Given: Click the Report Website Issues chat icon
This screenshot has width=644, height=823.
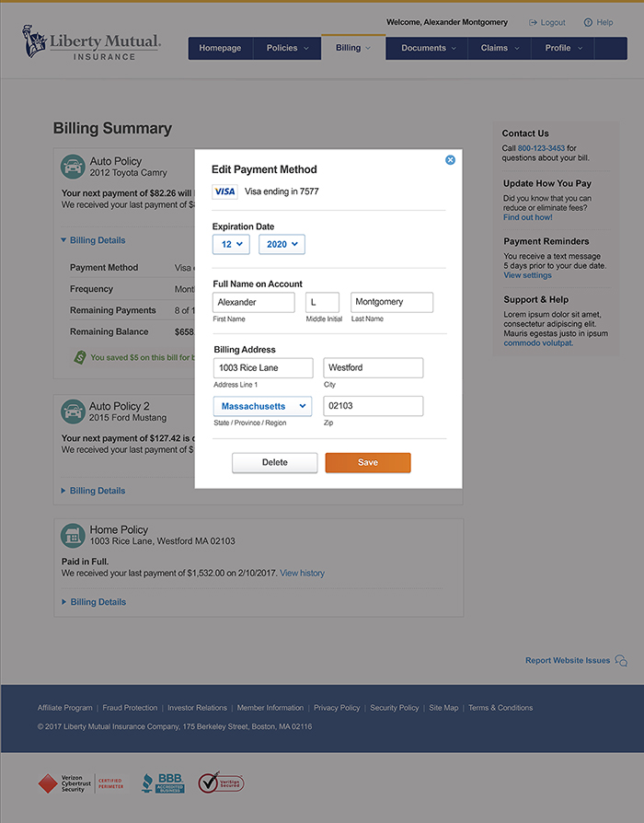Looking at the screenshot, I should point(621,660).
